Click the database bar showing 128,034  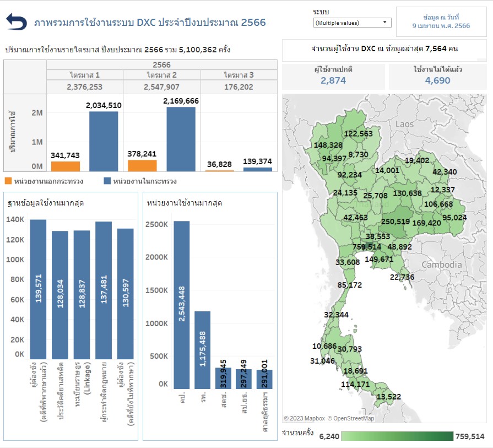tap(59, 295)
